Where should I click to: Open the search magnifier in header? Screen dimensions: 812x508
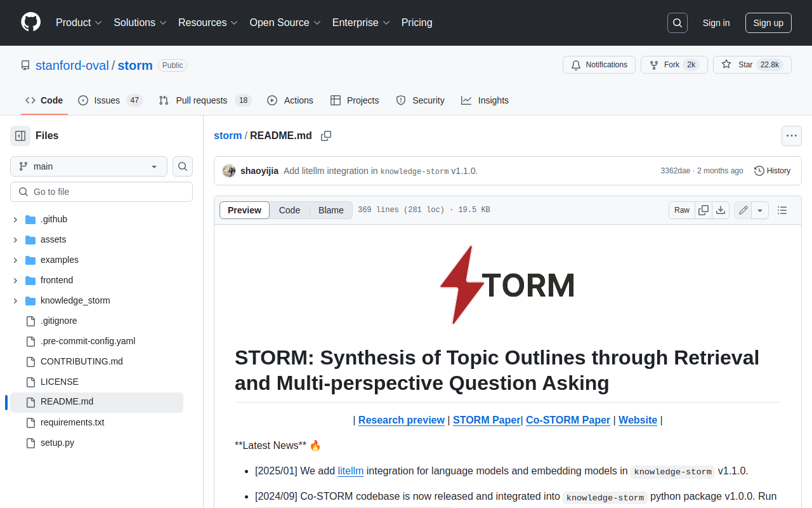678,23
